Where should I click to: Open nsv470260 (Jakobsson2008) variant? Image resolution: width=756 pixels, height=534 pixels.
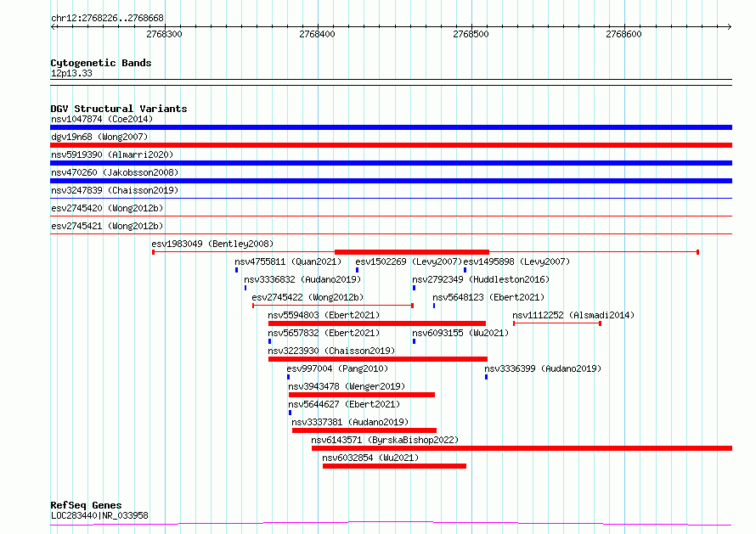115,172
